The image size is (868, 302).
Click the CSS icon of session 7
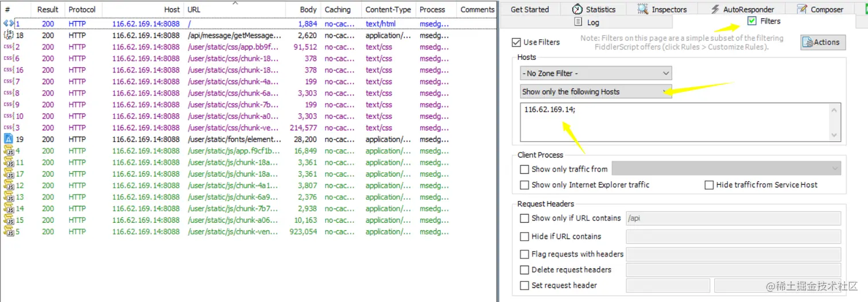tap(8, 82)
